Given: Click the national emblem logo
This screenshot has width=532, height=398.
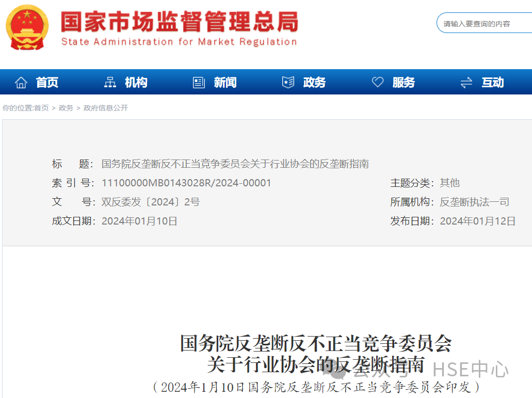Looking at the screenshot, I should [27, 27].
